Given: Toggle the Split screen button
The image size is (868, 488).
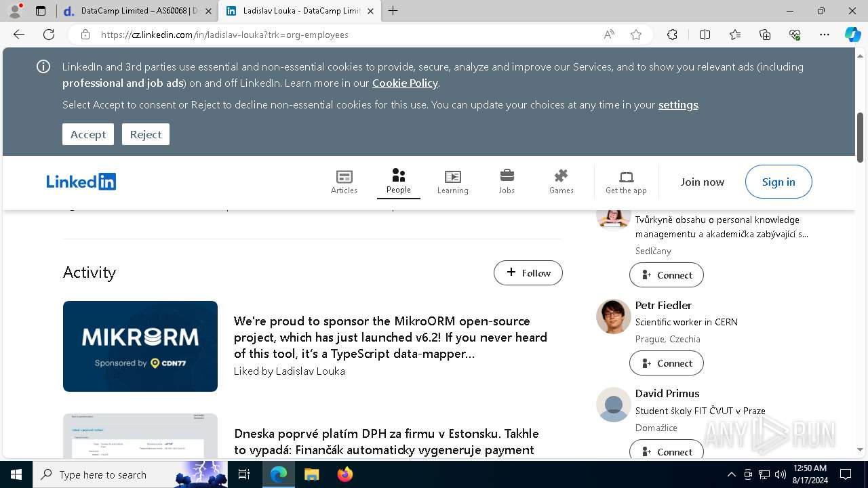Looking at the screenshot, I should (x=705, y=35).
